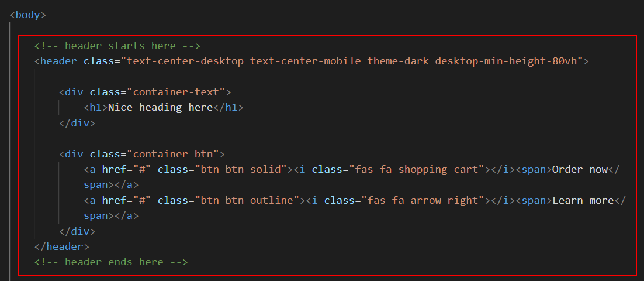Click the opening body tag

27,15
